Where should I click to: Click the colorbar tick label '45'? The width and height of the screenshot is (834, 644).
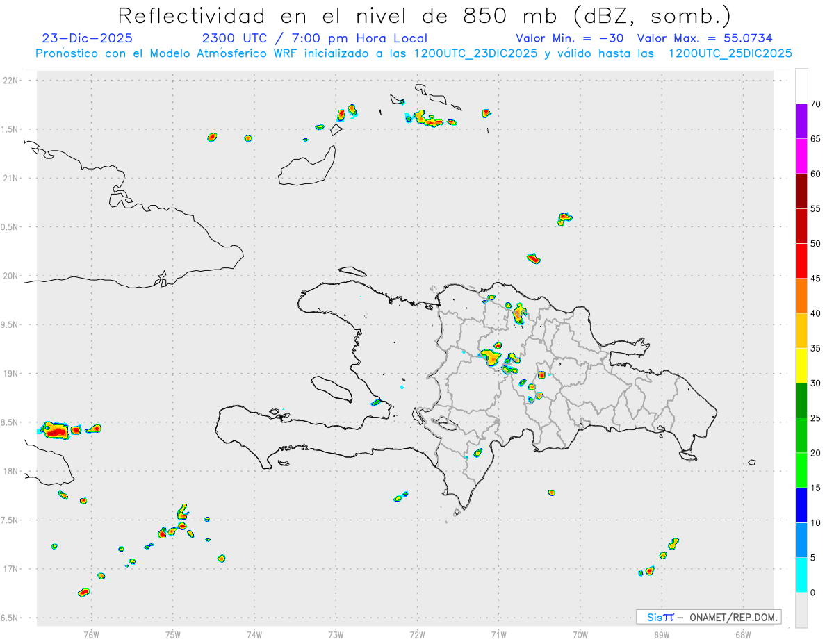[x=816, y=279]
